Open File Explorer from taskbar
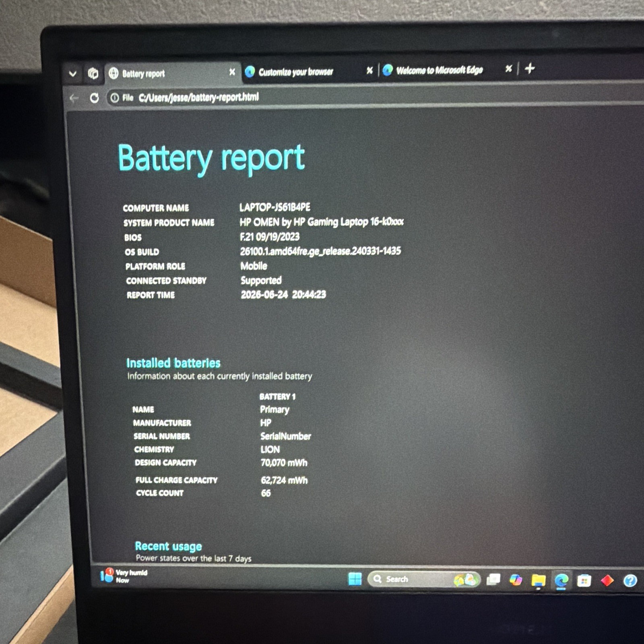 (x=538, y=580)
